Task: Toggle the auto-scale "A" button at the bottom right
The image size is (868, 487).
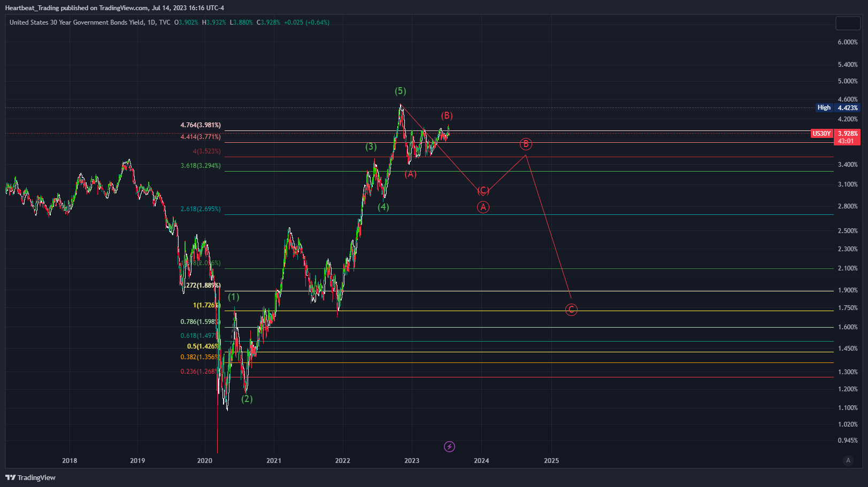Action: coord(848,460)
